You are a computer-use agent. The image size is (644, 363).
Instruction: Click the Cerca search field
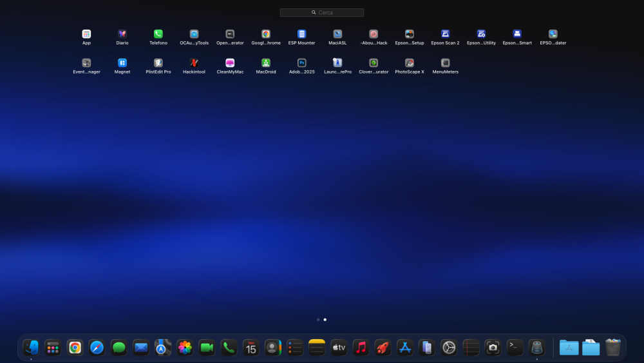click(321, 13)
